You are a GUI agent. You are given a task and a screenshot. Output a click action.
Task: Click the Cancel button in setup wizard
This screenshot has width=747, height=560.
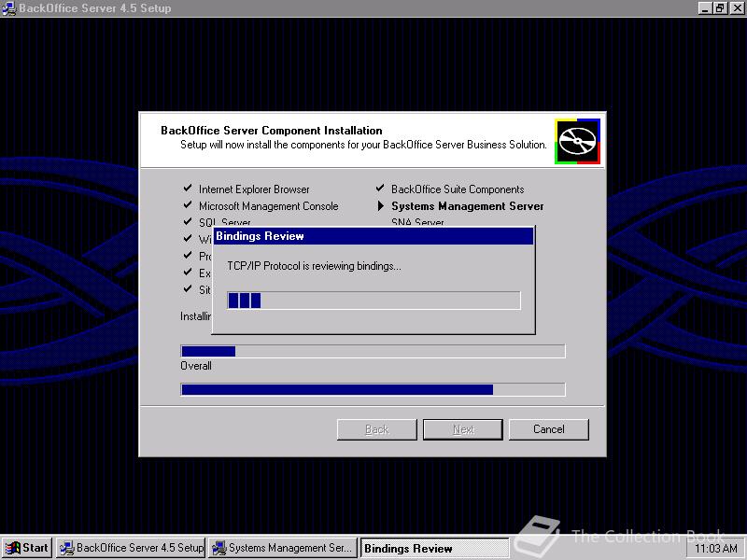tap(549, 429)
